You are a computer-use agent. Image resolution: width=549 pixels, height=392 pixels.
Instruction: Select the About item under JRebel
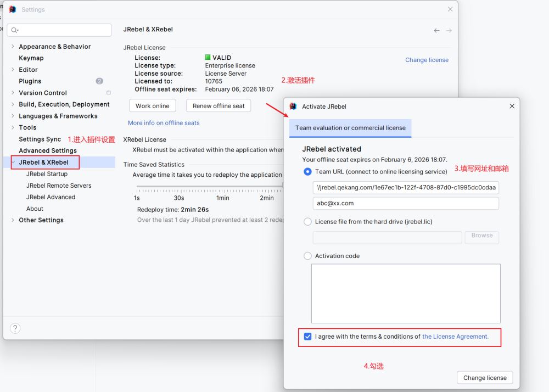pos(35,209)
